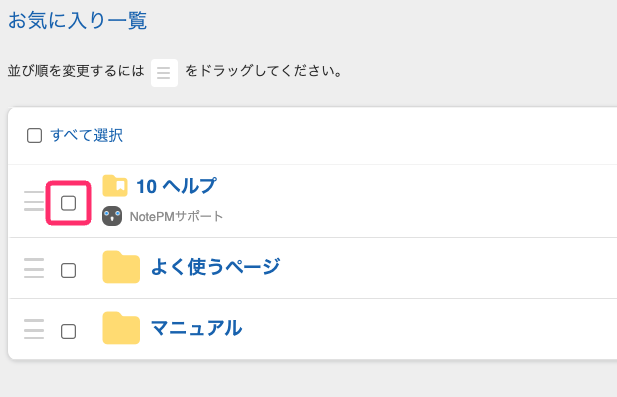Click the すべて選択 text label

click(x=87, y=135)
